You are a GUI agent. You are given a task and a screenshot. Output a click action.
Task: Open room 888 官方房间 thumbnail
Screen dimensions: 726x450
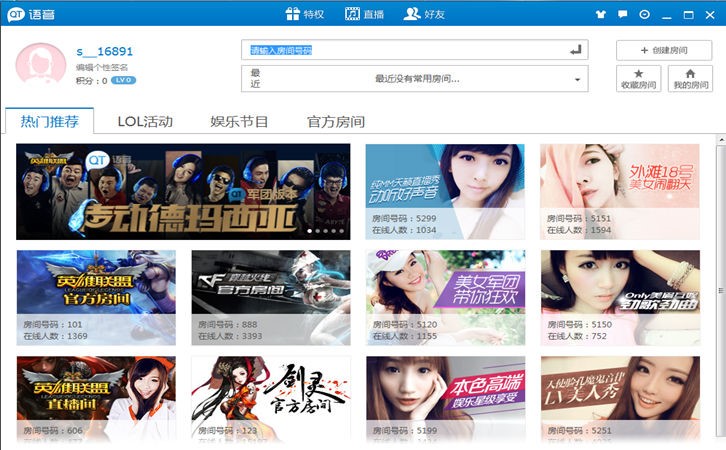pos(270,297)
